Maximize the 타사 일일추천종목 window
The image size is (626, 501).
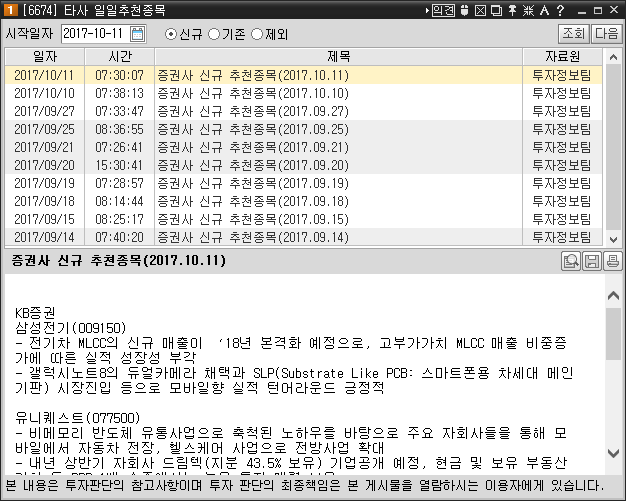pos(598,11)
